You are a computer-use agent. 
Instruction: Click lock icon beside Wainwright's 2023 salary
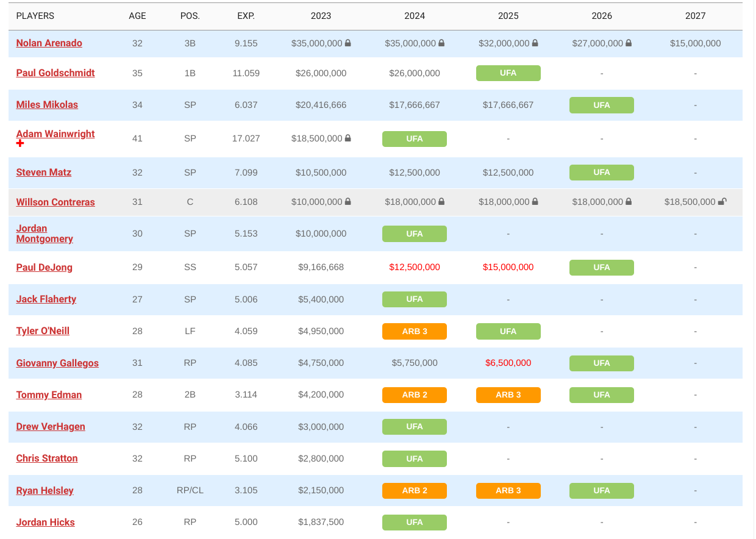click(348, 138)
